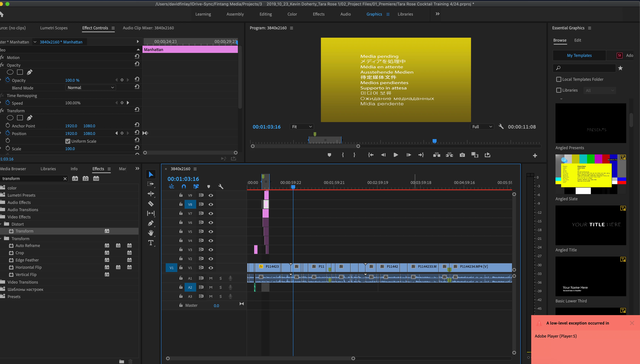Enable Local Templates Folder checkbox
Viewport: 640px width, 364px height.
coord(558,79)
